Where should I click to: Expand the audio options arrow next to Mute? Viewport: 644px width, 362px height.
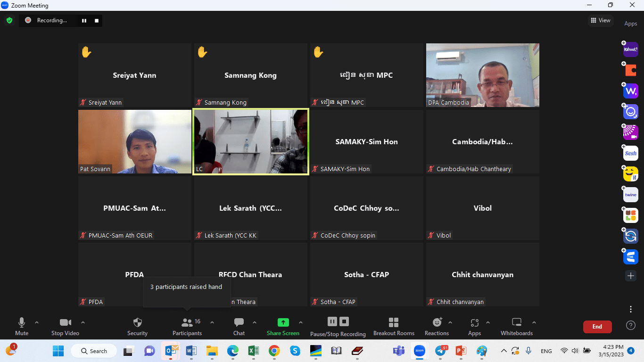[37, 323]
